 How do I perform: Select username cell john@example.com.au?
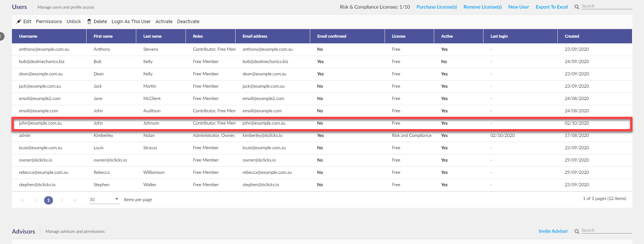click(x=40, y=123)
